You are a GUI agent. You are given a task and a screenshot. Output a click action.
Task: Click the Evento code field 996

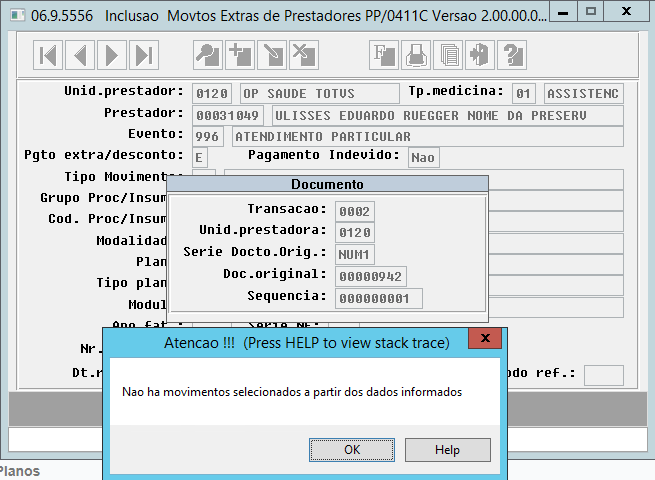(x=208, y=137)
